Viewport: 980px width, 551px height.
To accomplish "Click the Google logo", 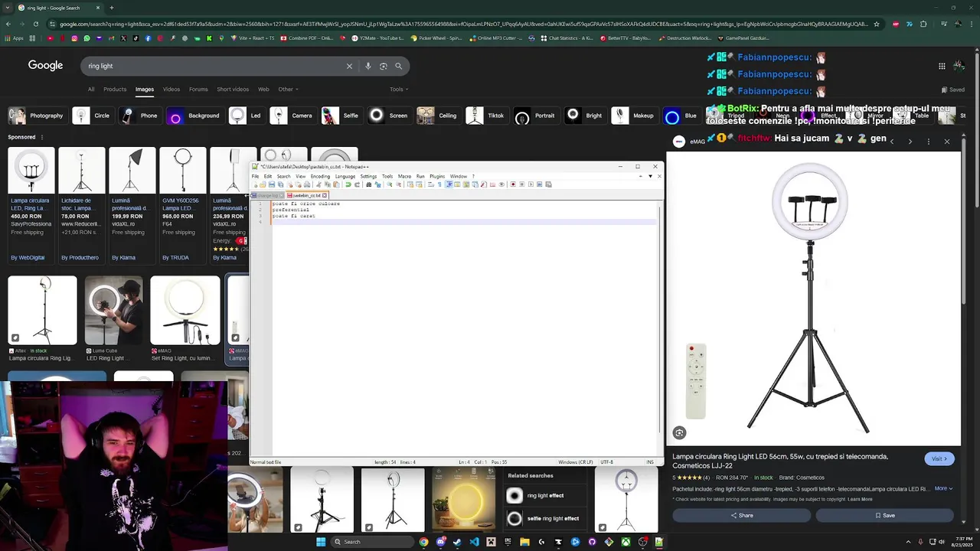I will pos(45,66).
